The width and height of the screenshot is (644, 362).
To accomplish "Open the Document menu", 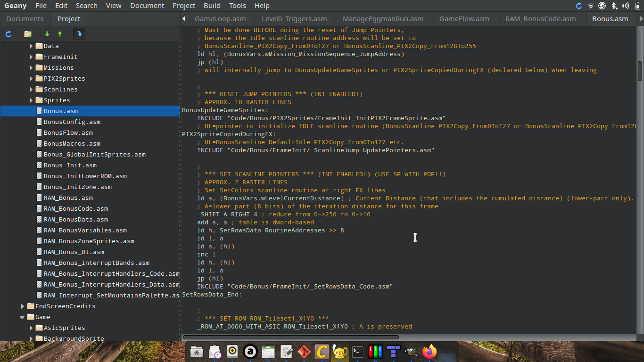I will coord(147,6).
